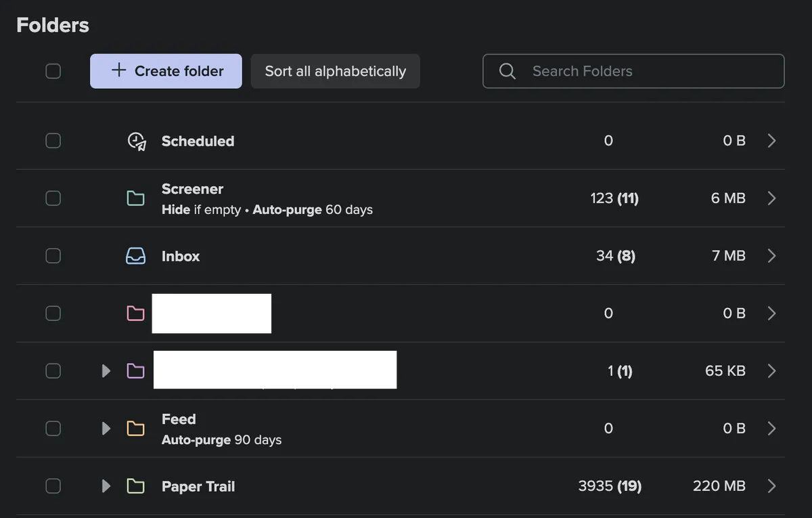Select the Paper Trail checkbox
Viewport: 812px width, 518px height.
click(x=53, y=485)
